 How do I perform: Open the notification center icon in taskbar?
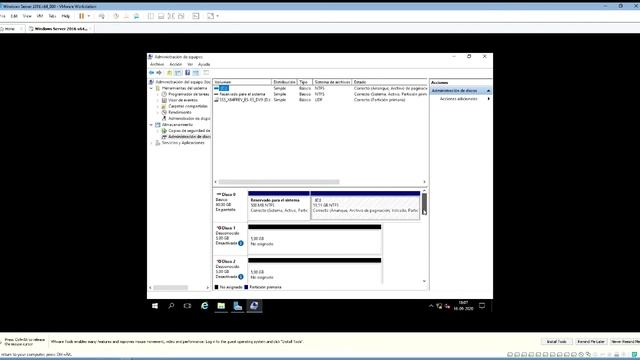click(x=482, y=306)
